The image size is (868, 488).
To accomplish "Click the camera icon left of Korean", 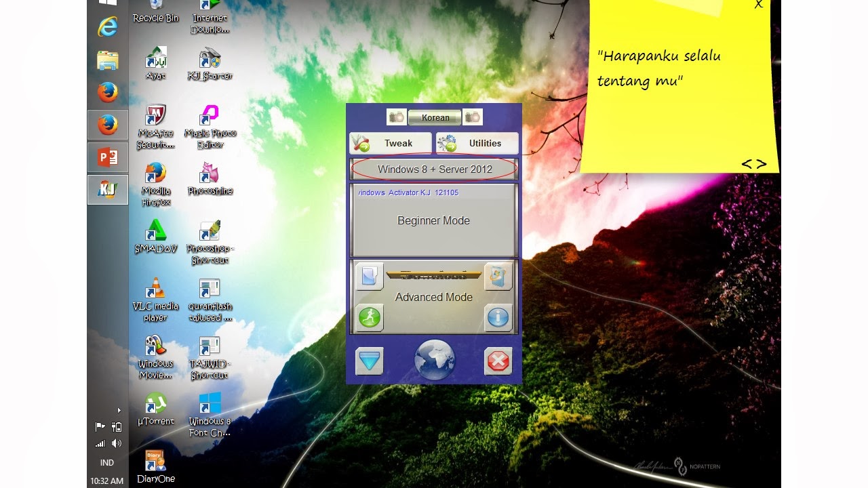I will (x=397, y=117).
